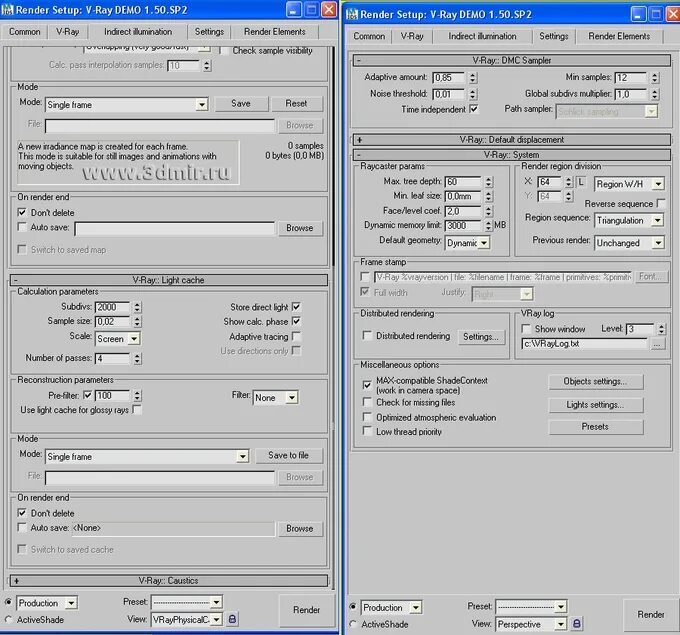Enable Use light cache for glossy rays
The height and width of the screenshot is (635, 680).
[137, 409]
